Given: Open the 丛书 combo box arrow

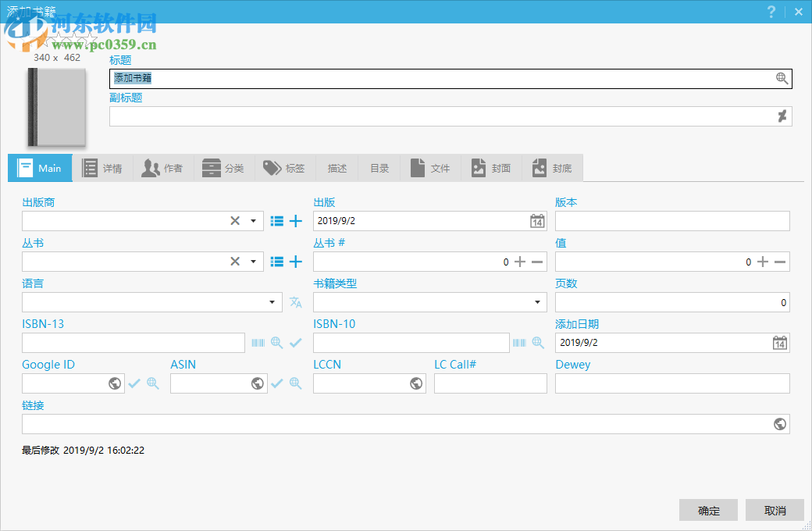Looking at the screenshot, I should [x=254, y=261].
